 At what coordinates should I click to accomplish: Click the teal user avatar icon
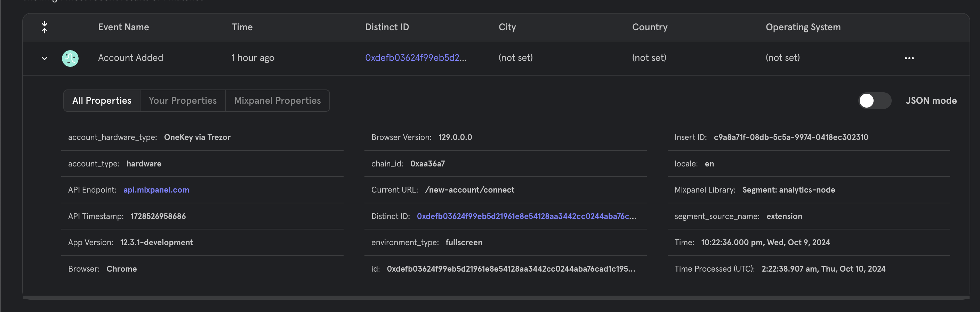70,58
